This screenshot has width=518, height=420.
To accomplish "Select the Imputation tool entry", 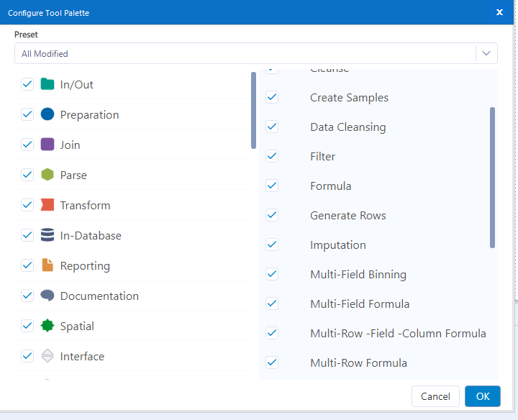I will click(337, 245).
